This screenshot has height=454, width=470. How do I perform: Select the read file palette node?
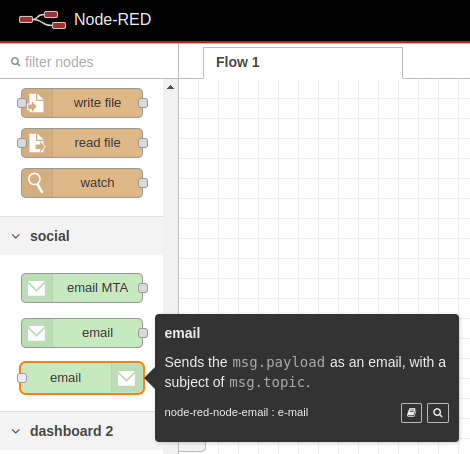point(82,143)
